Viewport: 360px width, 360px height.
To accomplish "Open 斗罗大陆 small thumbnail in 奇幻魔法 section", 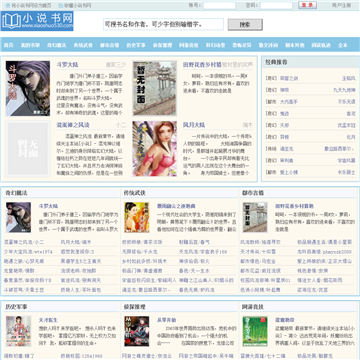I will pyautogui.click(x=18, y=217).
